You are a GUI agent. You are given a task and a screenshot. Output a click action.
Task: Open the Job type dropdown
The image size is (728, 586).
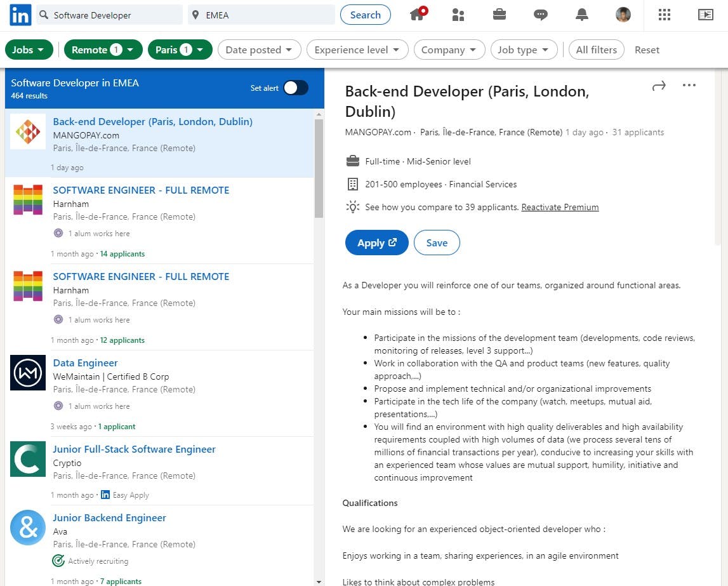pos(524,50)
